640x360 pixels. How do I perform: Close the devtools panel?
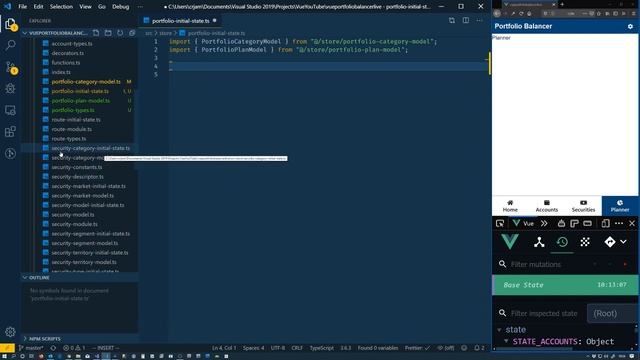coord(632,223)
